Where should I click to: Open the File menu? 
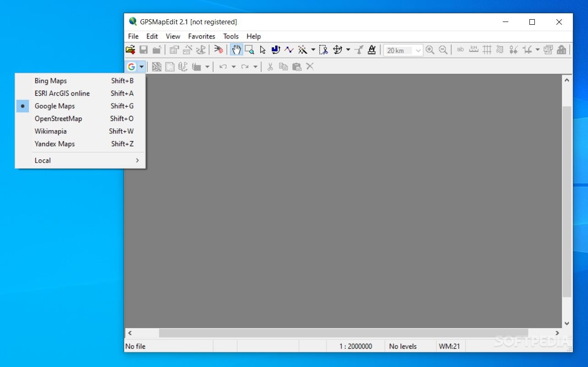pos(133,36)
